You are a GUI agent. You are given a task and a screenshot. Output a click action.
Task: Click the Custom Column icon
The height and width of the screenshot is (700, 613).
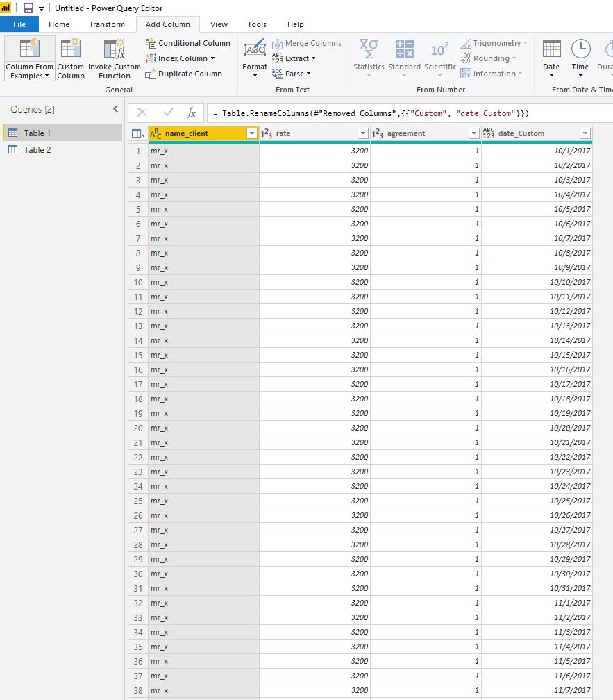[x=71, y=48]
